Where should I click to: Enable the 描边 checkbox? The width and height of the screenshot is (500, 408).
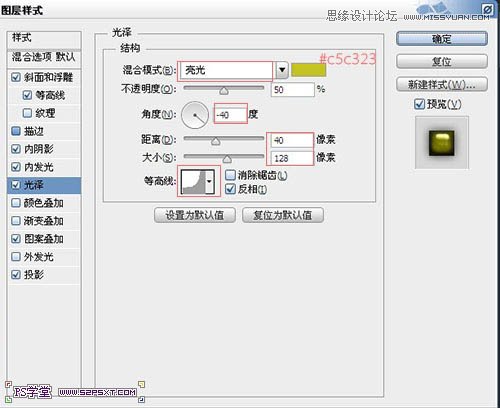click(x=16, y=131)
